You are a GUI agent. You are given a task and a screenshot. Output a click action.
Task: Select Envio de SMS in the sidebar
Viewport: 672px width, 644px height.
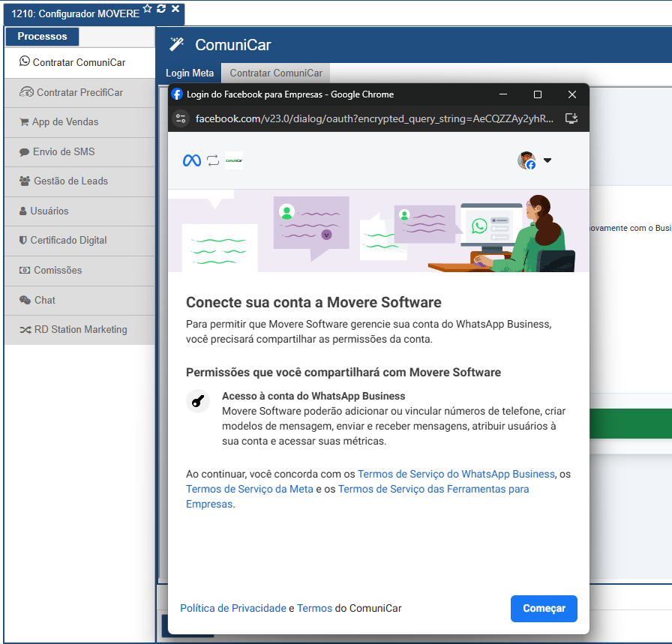(x=79, y=152)
